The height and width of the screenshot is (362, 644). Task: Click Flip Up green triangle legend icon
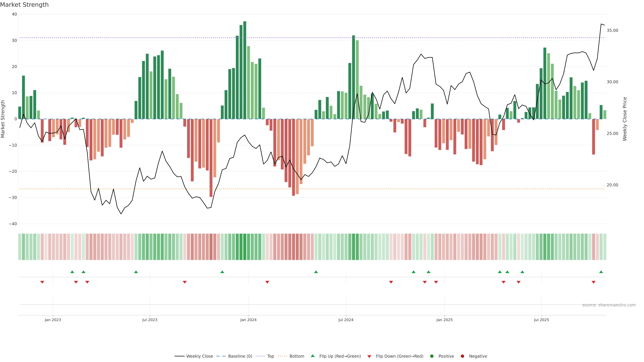click(312, 356)
